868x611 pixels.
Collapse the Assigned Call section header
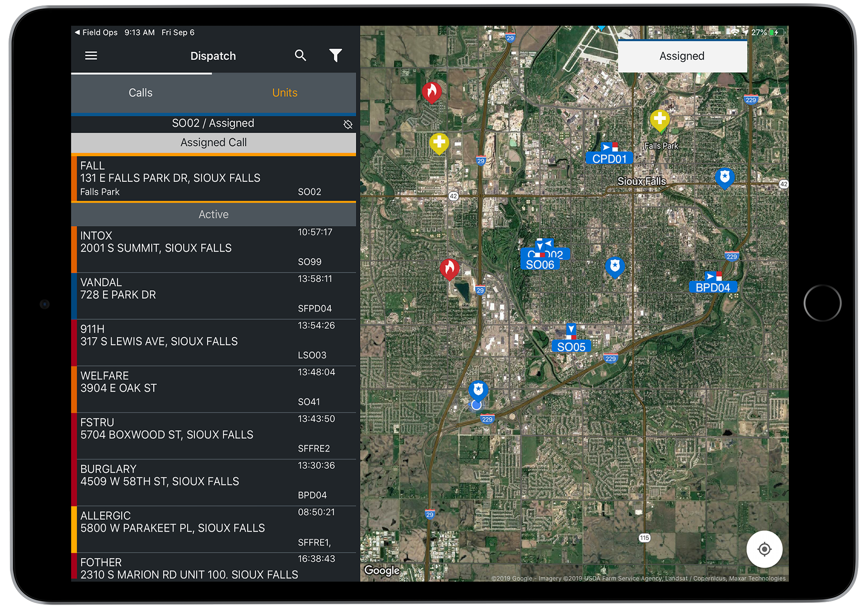tap(213, 142)
